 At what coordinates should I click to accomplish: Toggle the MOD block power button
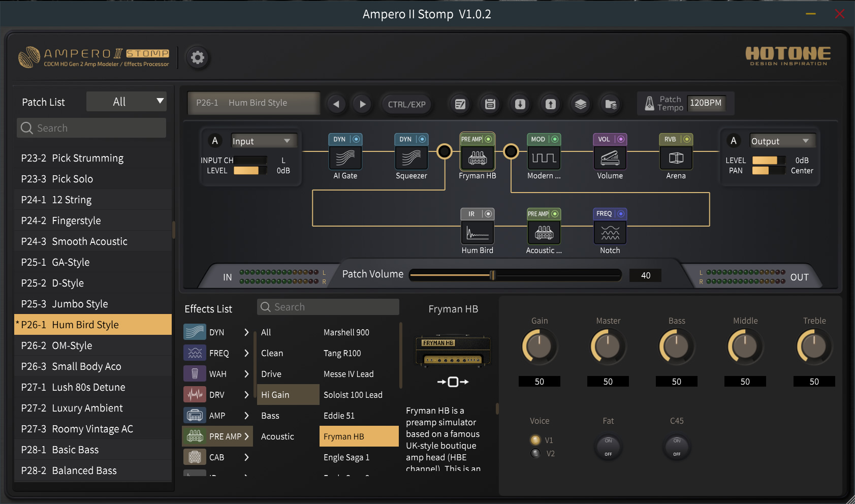(555, 139)
